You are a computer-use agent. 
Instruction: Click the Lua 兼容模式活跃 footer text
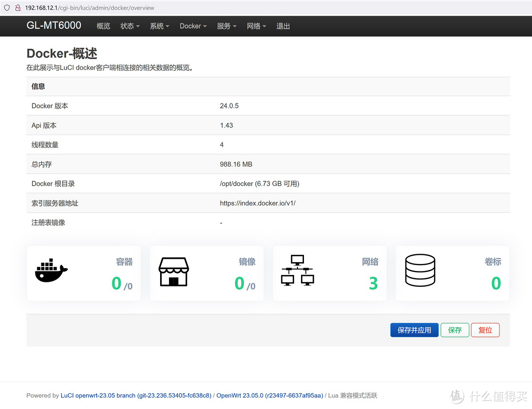(x=353, y=395)
